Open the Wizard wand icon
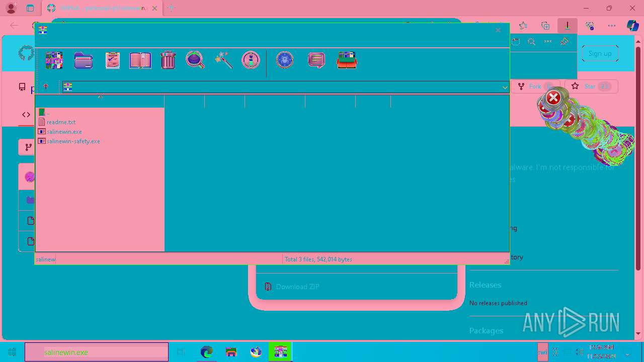Screen dimensions: 644x362 click(223, 60)
